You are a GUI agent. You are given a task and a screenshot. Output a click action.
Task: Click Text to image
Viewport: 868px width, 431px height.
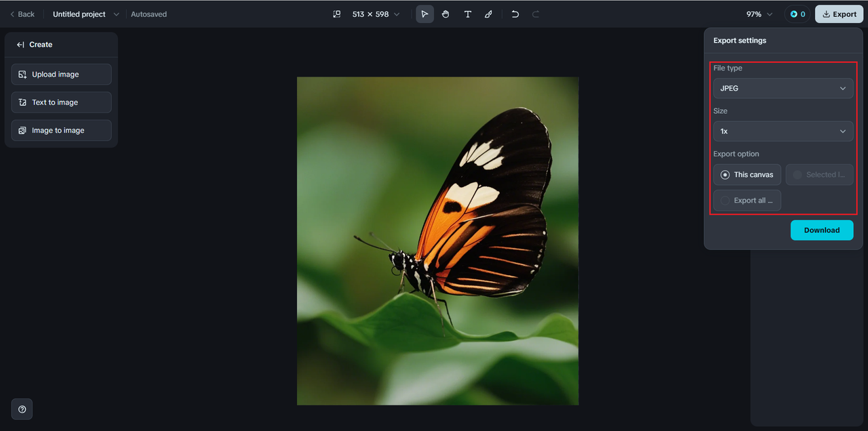(x=62, y=102)
